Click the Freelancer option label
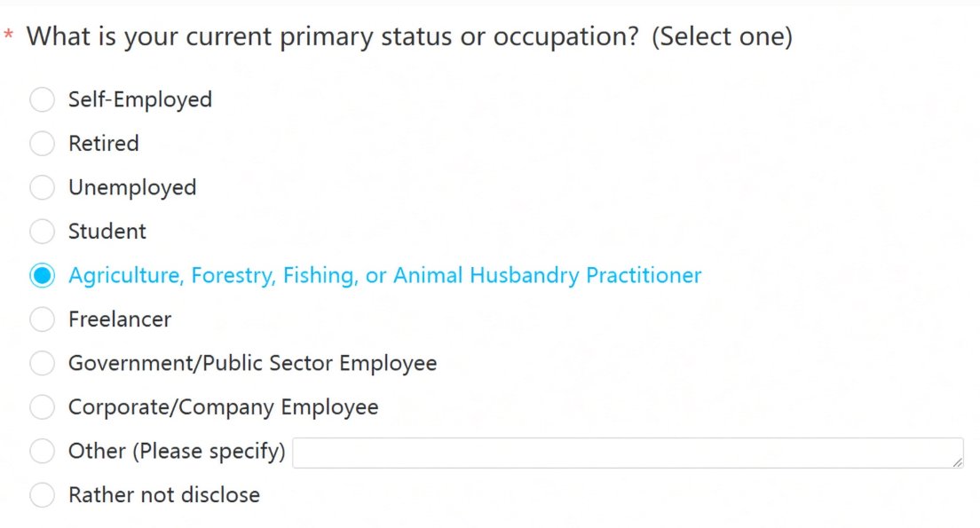980x528 pixels. click(120, 319)
